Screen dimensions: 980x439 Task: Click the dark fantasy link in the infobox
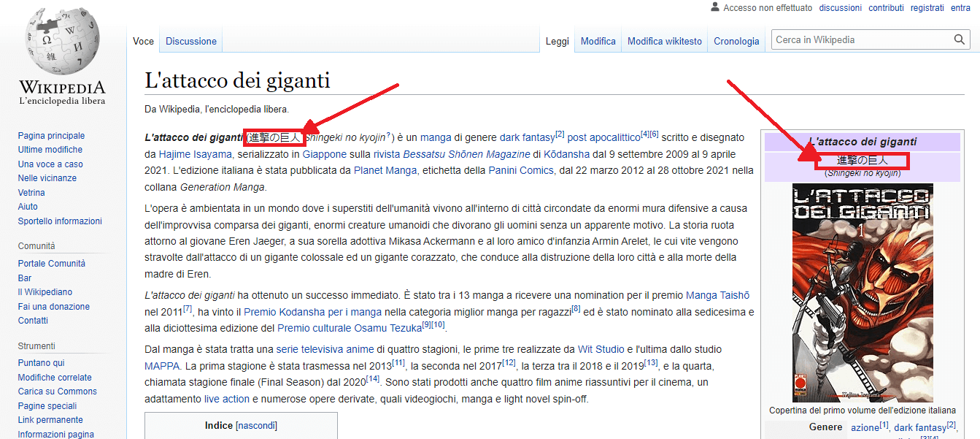pyautogui.click(x=920, y=427)
